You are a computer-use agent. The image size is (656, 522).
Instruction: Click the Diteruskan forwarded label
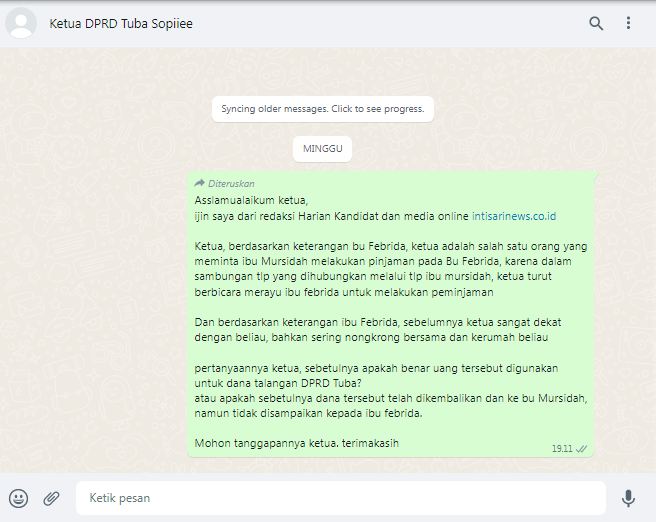pyautogui.click(x=231, y=183)
